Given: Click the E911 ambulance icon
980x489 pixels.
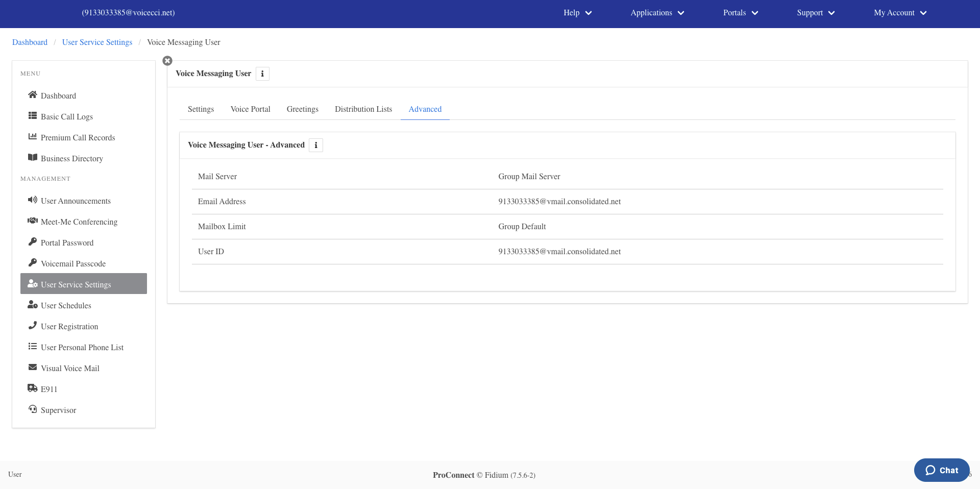Looking at the screenshot, I should coord(33,388).
